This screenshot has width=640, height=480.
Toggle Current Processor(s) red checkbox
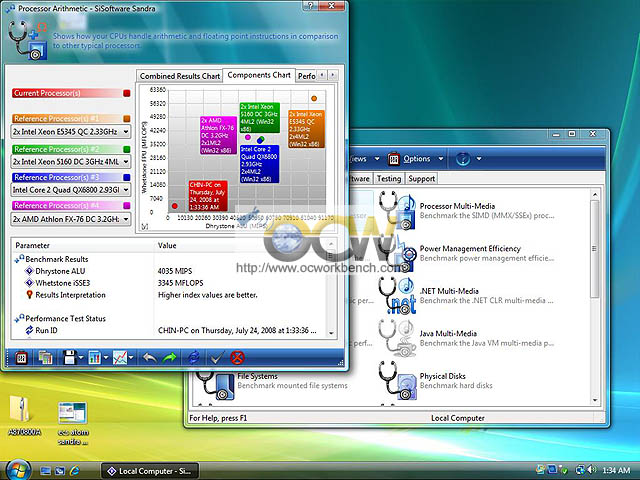(127, 93)
